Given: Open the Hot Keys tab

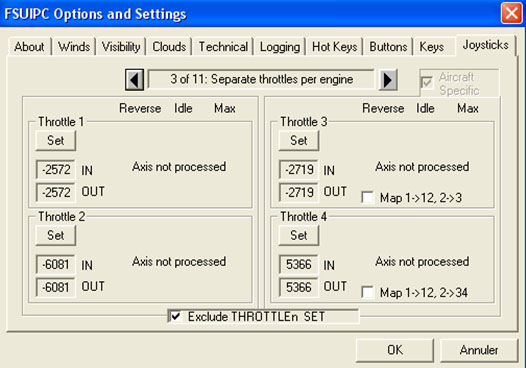Looking at the screenshot, I should click(334, 47).
